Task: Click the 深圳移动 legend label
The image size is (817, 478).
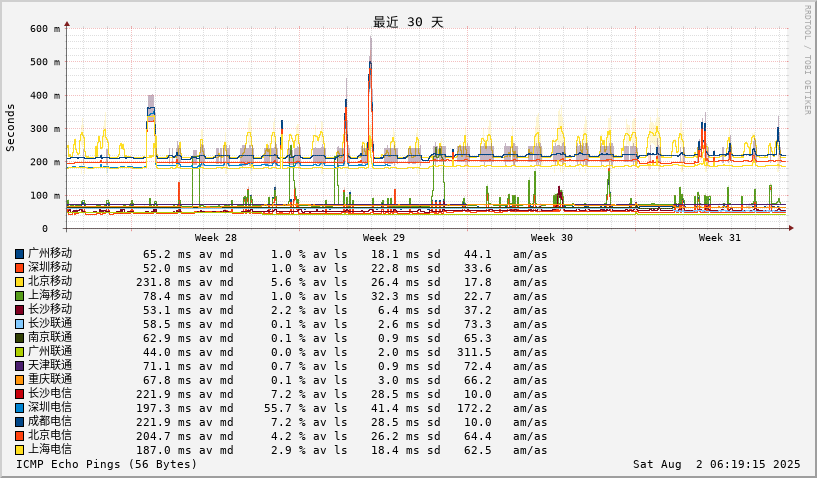Action: (x=50, y=267)
